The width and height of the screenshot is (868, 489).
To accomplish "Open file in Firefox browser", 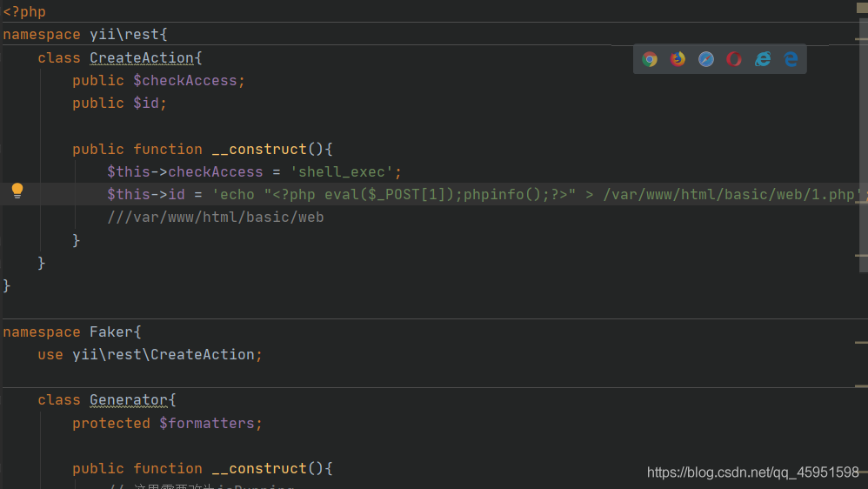I will [678, 59].
